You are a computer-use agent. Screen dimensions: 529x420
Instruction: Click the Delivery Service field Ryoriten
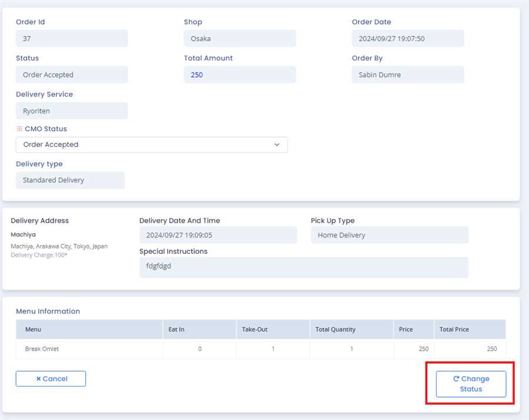click(x=72, y=110)
